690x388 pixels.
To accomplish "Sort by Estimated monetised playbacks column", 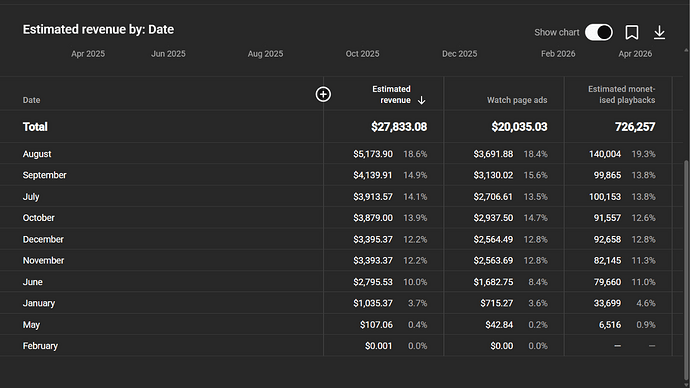I will click(621, 95).
